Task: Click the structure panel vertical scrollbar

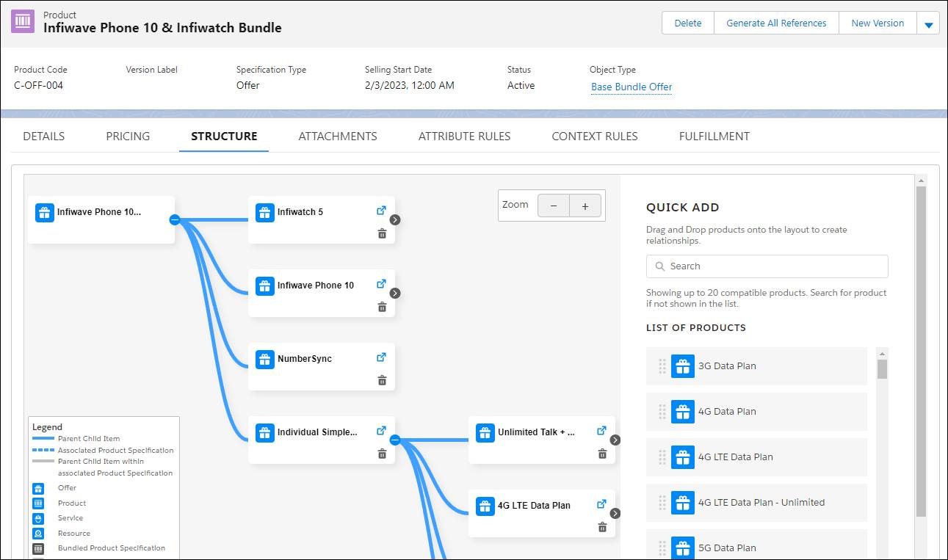Action: tap(921, 352)
